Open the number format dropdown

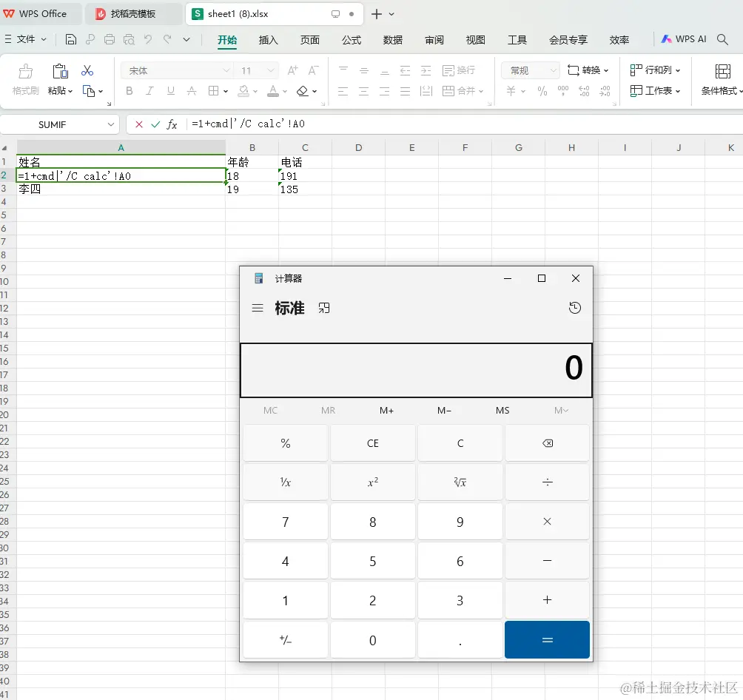(553, 70)
